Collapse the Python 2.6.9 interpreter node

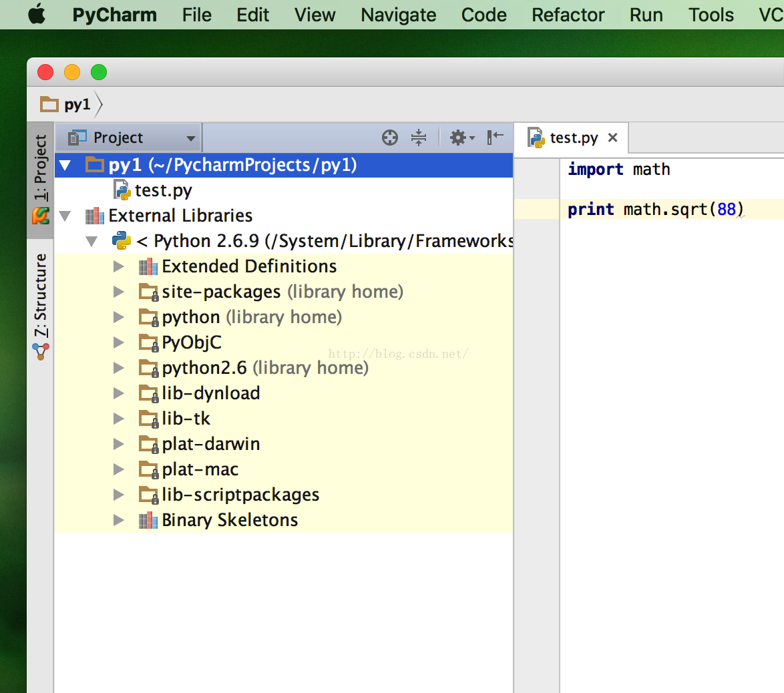(x=91, y=242)
